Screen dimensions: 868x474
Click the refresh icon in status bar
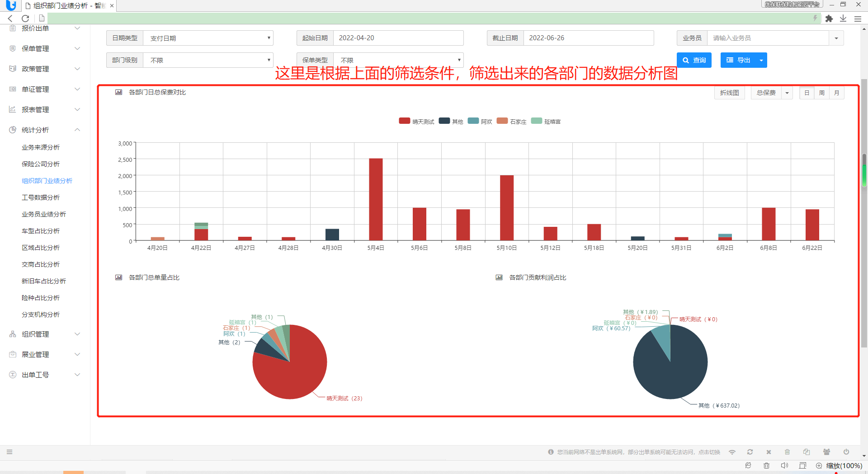pos(750,452)
